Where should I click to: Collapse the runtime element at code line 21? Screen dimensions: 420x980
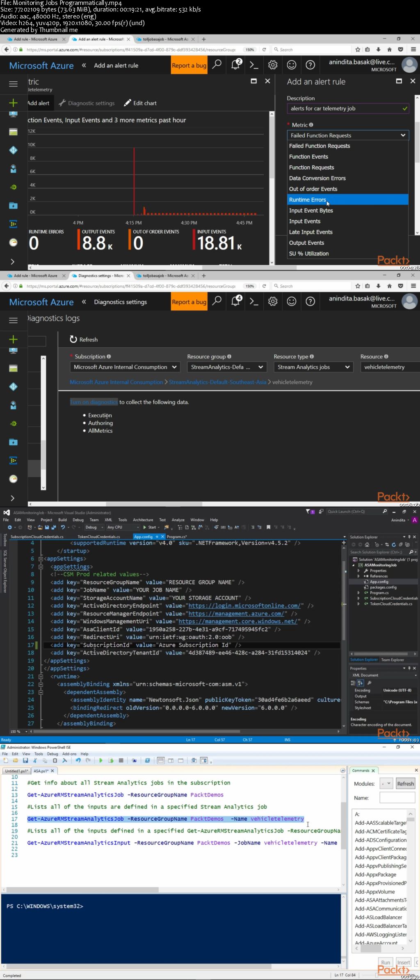pos(41,676)
